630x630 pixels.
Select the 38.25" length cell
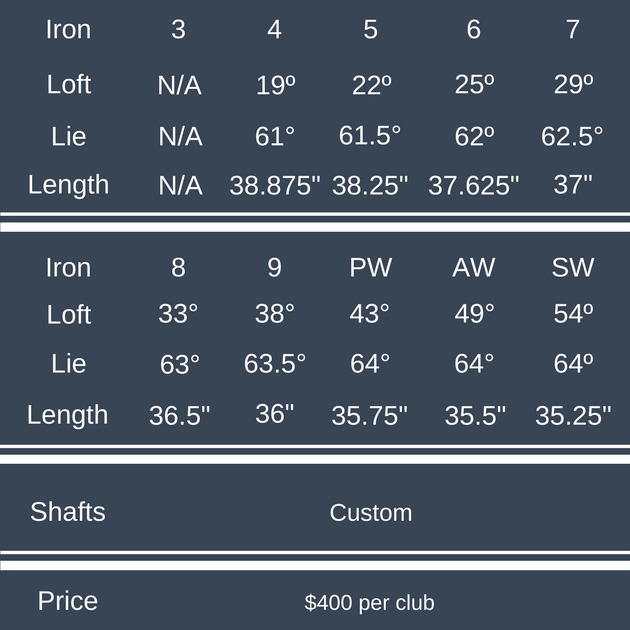(370, 185)
